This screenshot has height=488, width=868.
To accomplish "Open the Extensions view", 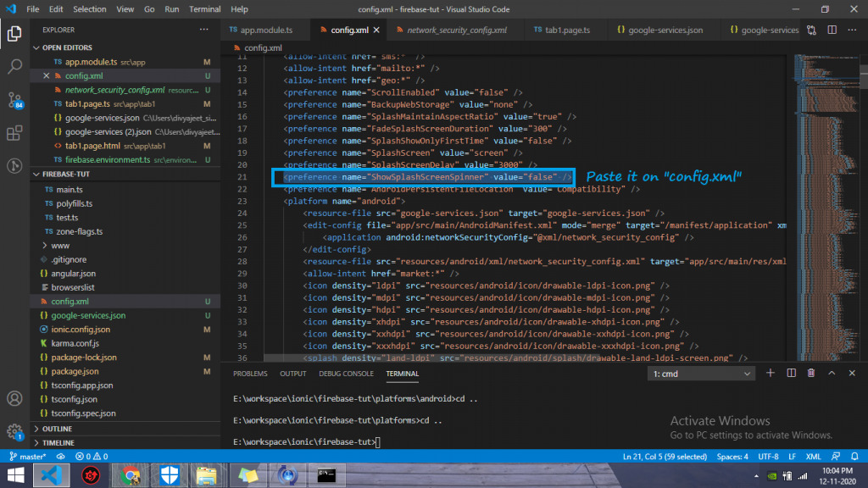I will coord(14,133).
